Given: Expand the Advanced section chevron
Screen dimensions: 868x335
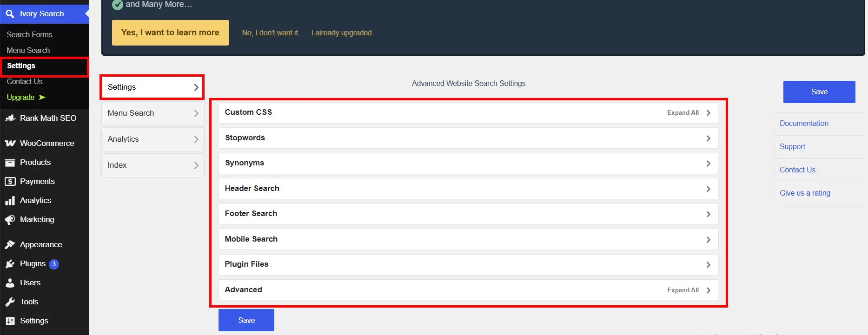Looking at the screenshot, I should [x=709, y=290].
